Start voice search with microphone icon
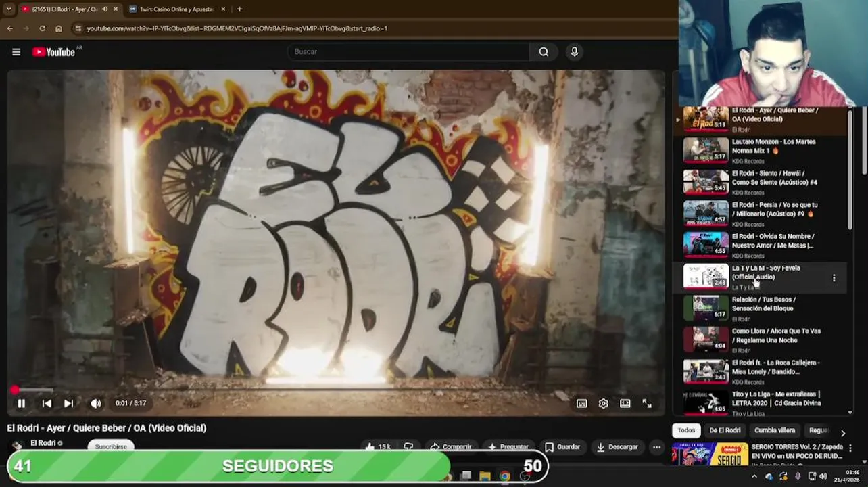This screenshot has width=868, height=487. coord(574,52)
